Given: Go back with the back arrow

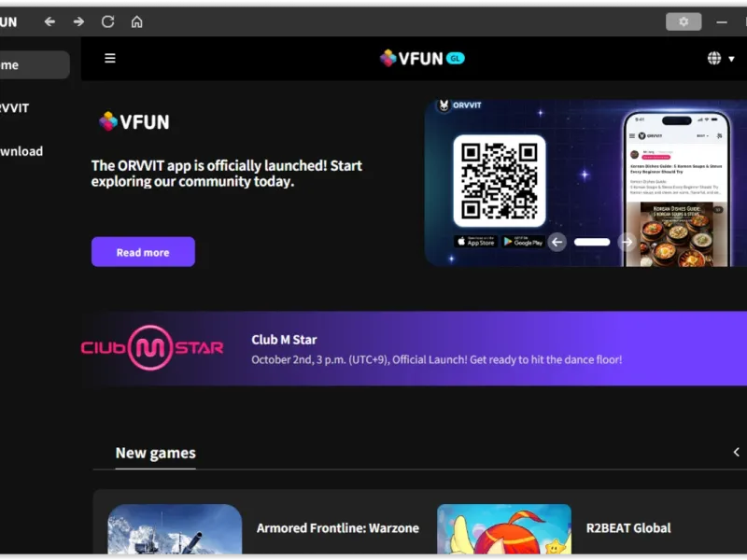Looking at the screenshot, I should [49, 21].
